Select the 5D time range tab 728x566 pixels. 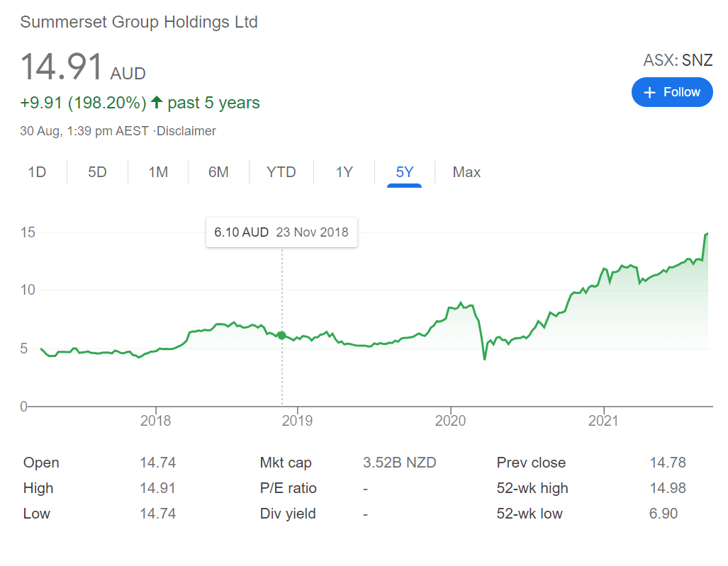[97, 172]
